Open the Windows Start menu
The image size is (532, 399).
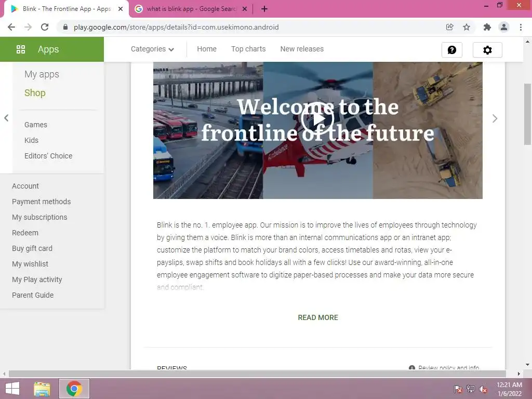12,389
